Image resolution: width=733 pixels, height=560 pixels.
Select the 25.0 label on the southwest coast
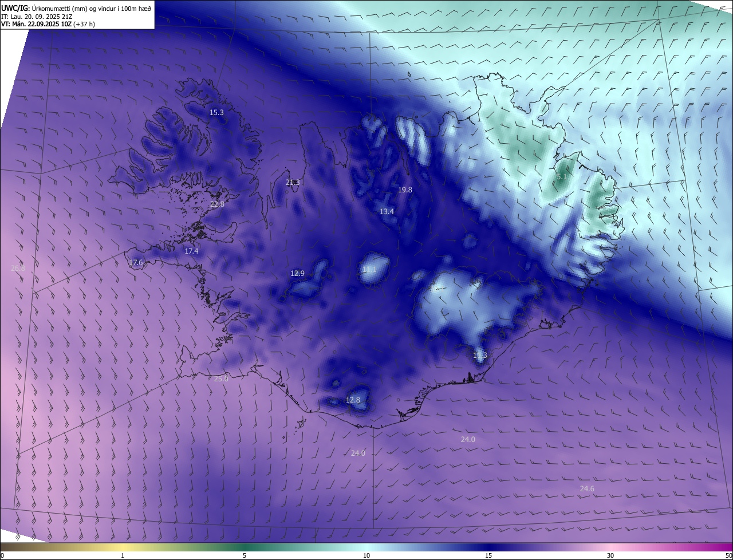pyautogui.click(x=221, y=379)
